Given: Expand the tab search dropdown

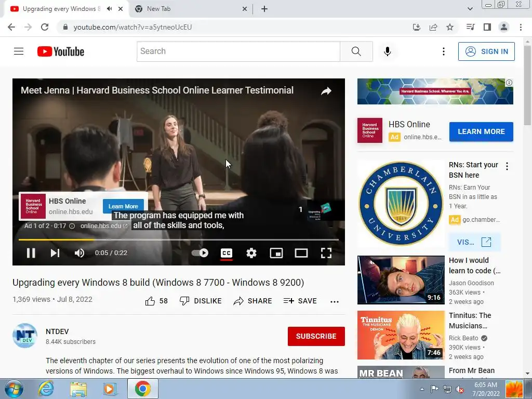Looking at the screenshot, I should pyautogui.click(x=470, y=9).
